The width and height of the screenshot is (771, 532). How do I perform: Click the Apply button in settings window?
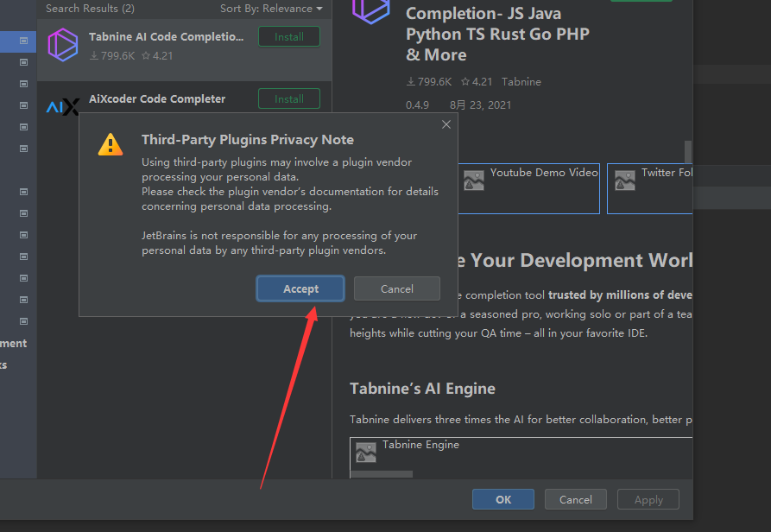coord(648,499)
